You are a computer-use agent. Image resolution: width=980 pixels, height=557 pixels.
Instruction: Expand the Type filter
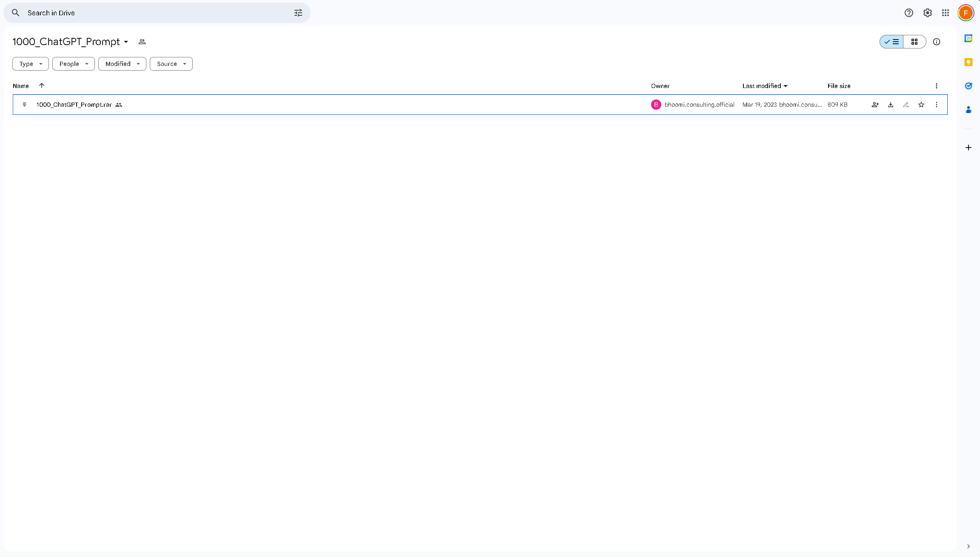(x=31, y=64)
